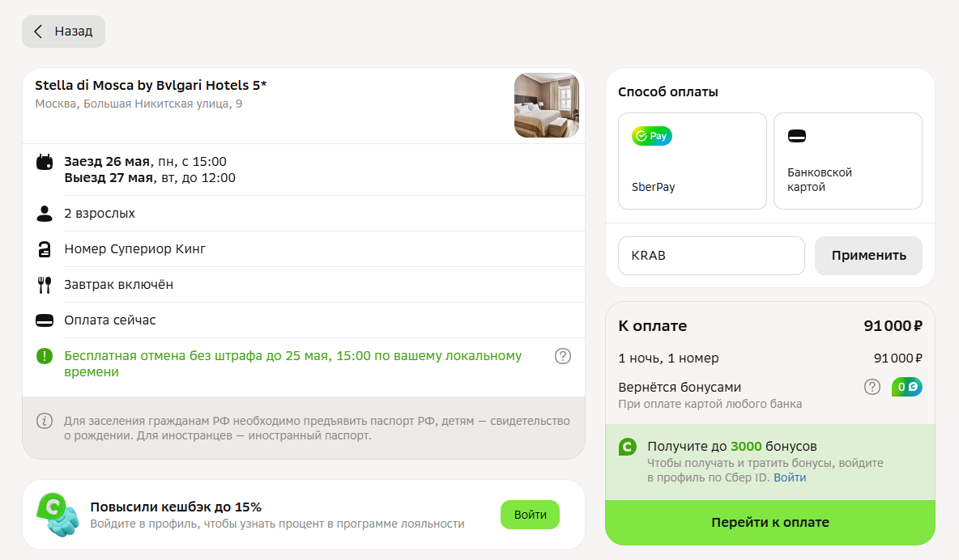Image resolution: width=959 pixels, height=560 pixels.
Task: Open help tooltip next to Вернётся бонусами
Action: coord(872,387)
